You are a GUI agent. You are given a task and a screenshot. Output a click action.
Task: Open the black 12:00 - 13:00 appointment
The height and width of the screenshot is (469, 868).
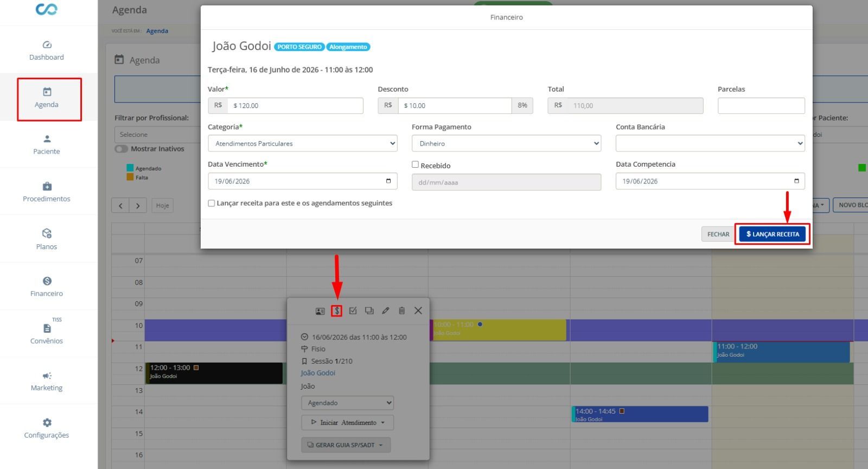pos(214,373)
